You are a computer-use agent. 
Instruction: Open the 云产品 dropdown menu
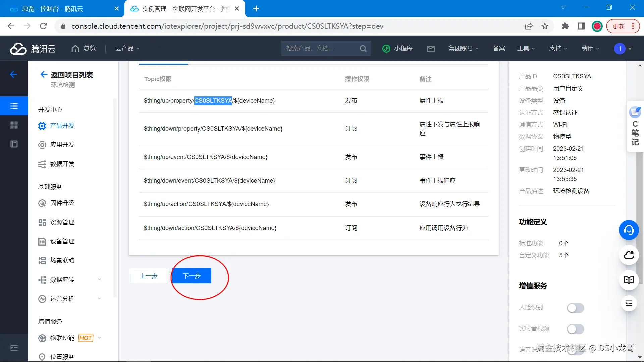[x=127, y=49]
